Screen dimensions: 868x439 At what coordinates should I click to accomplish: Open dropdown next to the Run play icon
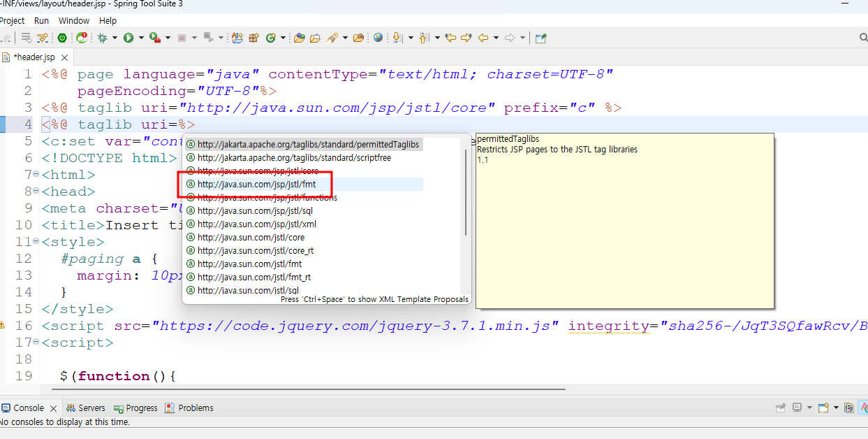141,38
